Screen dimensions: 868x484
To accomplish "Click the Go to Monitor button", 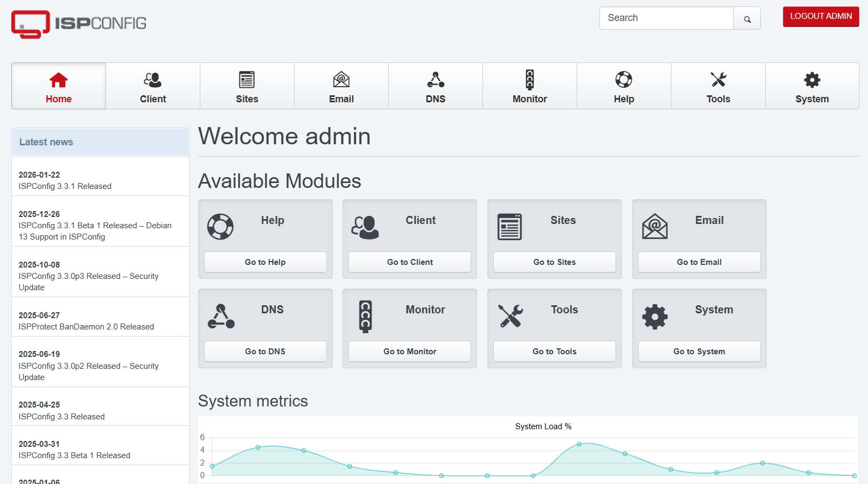I will [x=410, y=352].
